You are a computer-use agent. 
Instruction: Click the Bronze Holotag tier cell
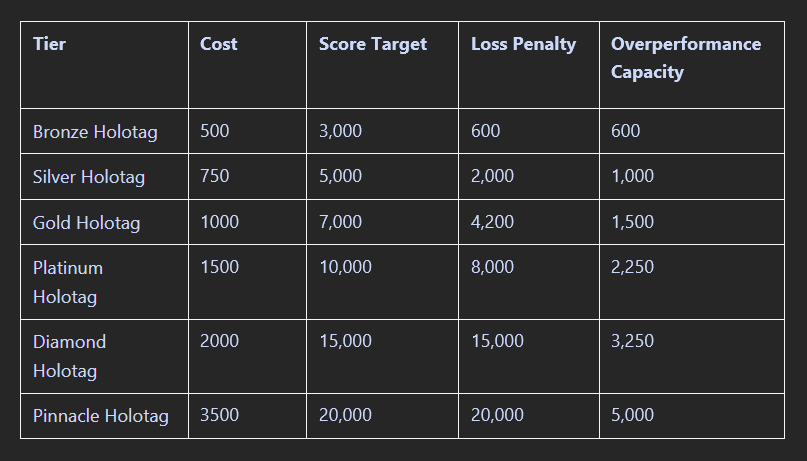point(95,131)
